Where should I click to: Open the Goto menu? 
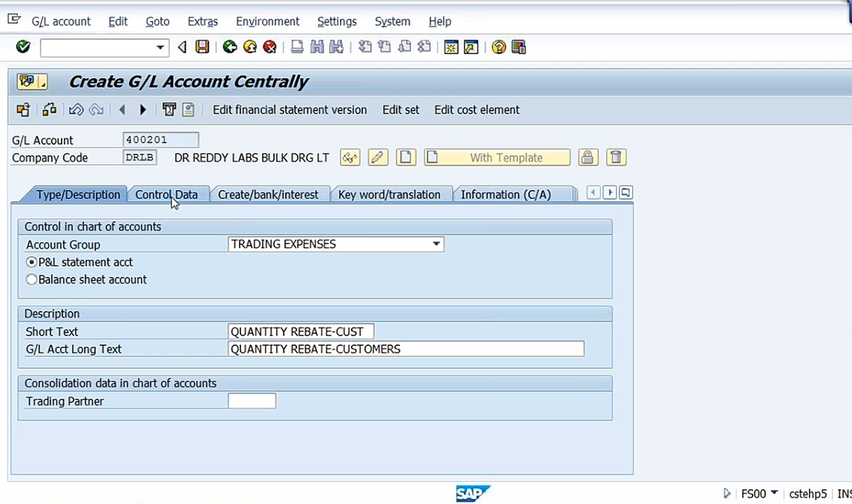click(157, 22)
